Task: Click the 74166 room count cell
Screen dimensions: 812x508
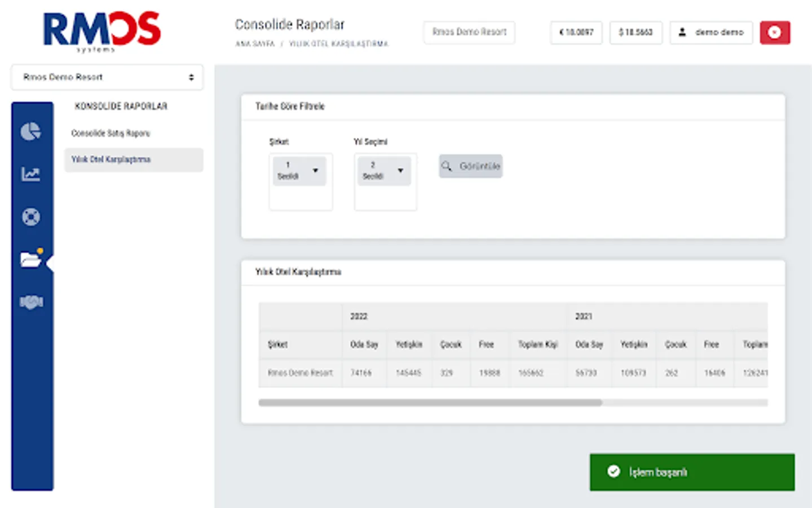Action: click(x=364, y=373)
